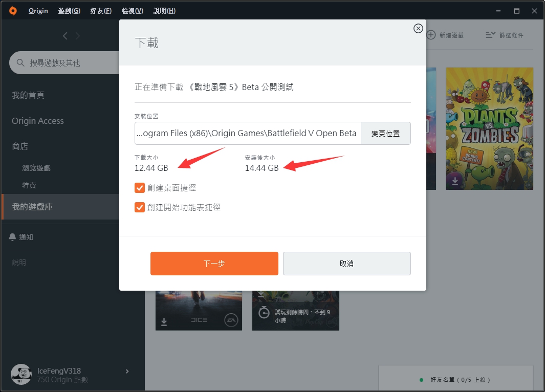Click the search magnifier icon

(20, 62)
